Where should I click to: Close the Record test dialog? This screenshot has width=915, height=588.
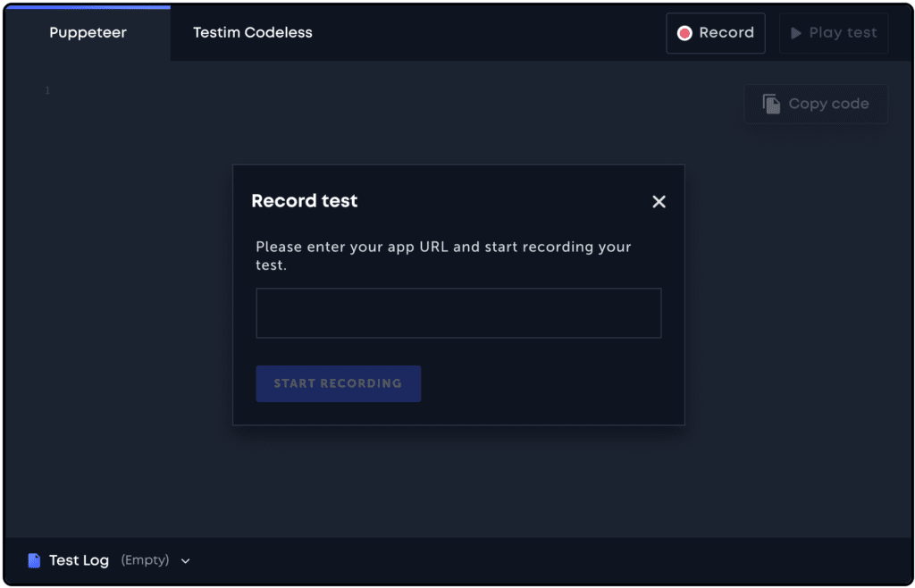(659, 201)
